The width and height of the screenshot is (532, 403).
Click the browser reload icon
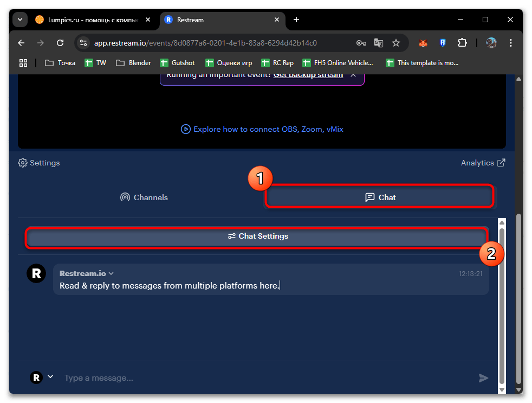tap(61, 43)
